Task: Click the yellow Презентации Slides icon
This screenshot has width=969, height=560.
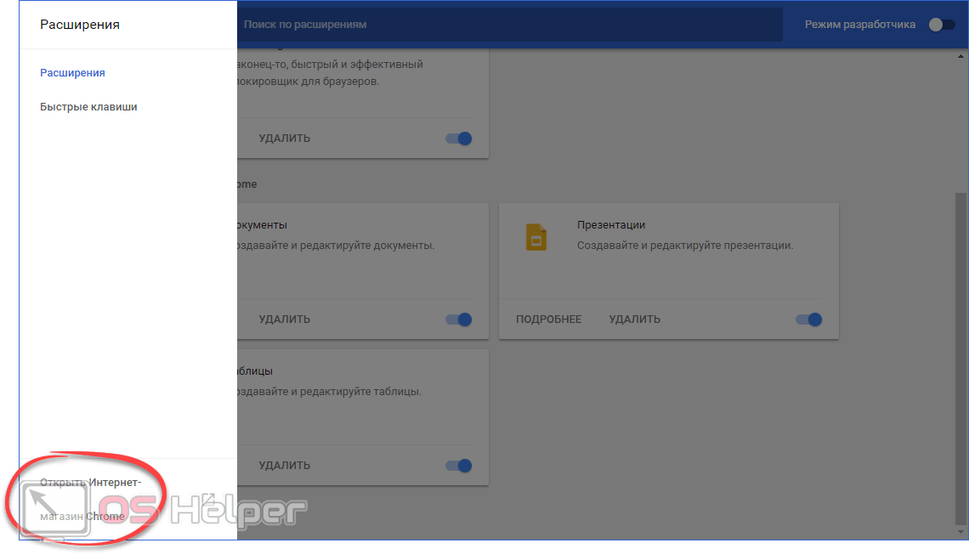Action: pos(536,237)
